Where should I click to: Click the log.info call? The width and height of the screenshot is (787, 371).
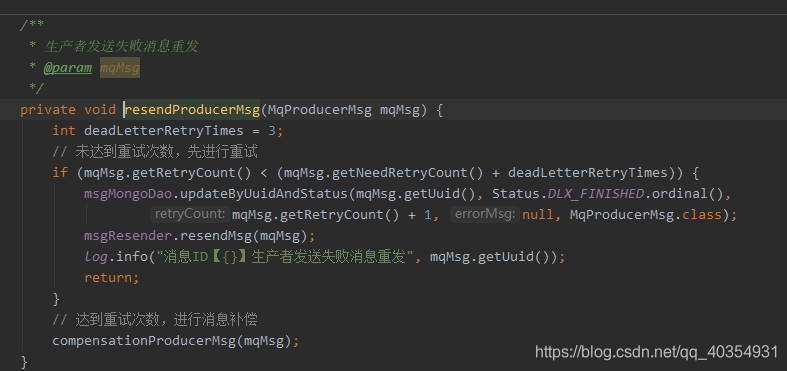coord(117,257)
